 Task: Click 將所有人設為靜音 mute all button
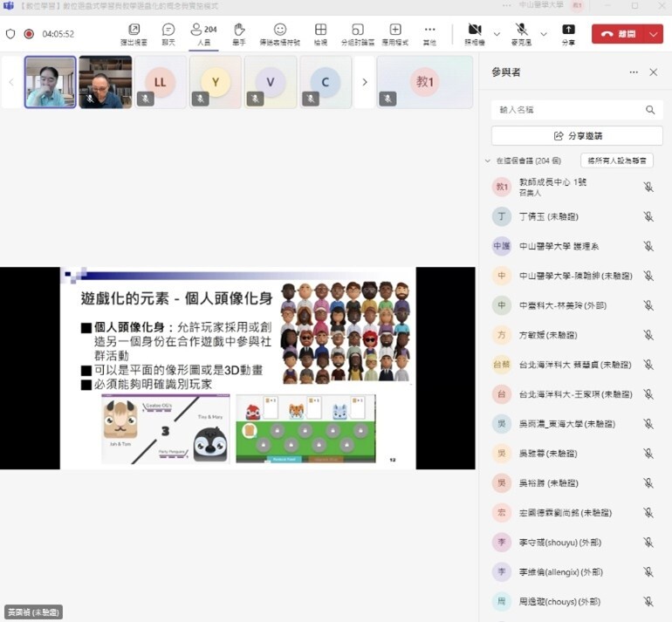(616, 161)
